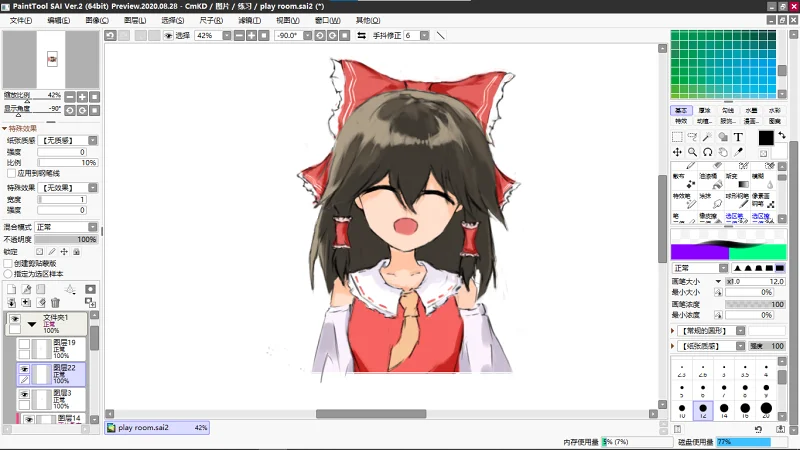Open the Filter menu
This screenshot has height=450, width=800.
249,20
